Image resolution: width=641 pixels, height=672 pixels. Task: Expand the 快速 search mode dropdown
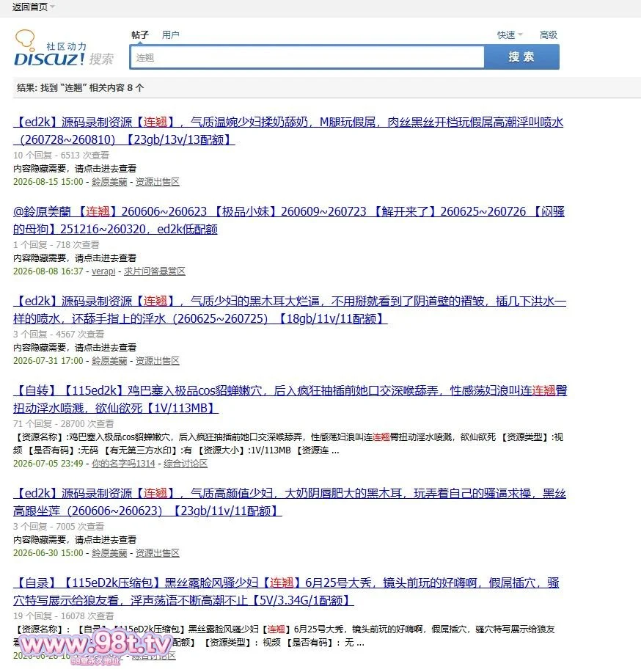510,34
